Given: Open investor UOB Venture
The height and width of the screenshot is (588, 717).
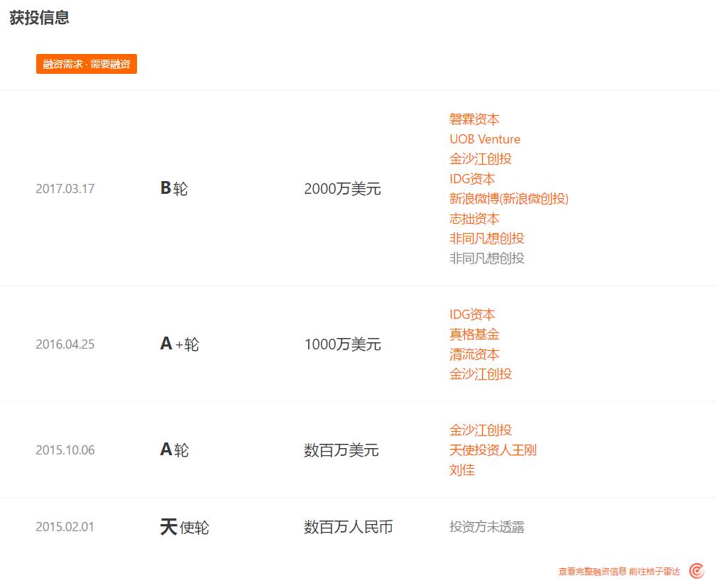Looking at the screenshot, I should [x=485, y=139].
